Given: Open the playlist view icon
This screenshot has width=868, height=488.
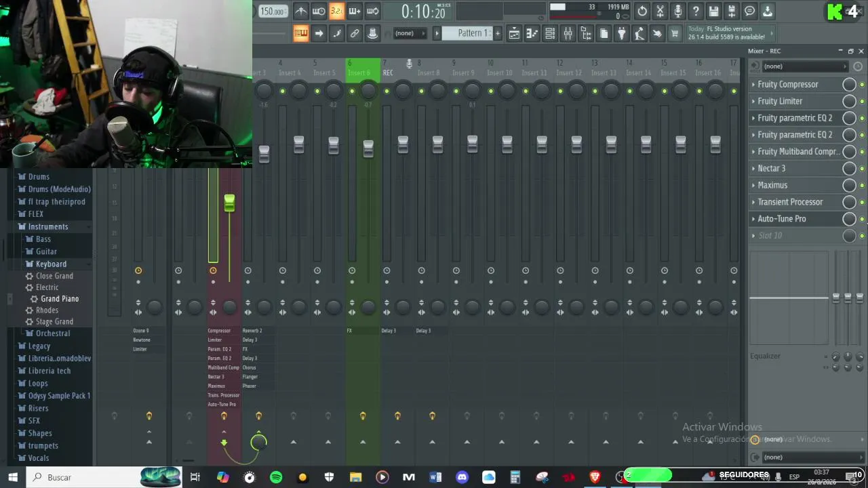Looking at the screenshot, I should (514, 33).
